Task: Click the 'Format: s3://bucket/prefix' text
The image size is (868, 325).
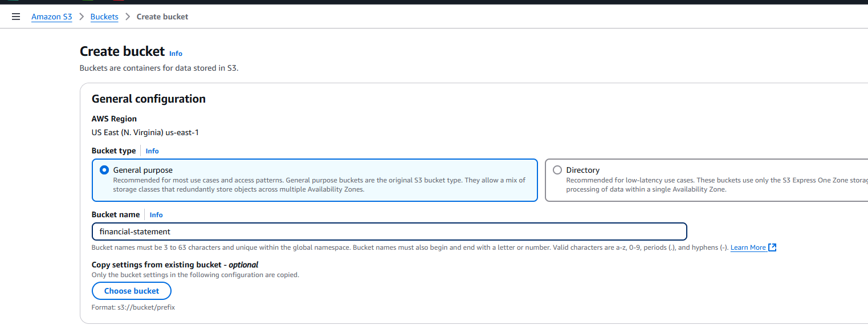Action: tap(133, 307)
